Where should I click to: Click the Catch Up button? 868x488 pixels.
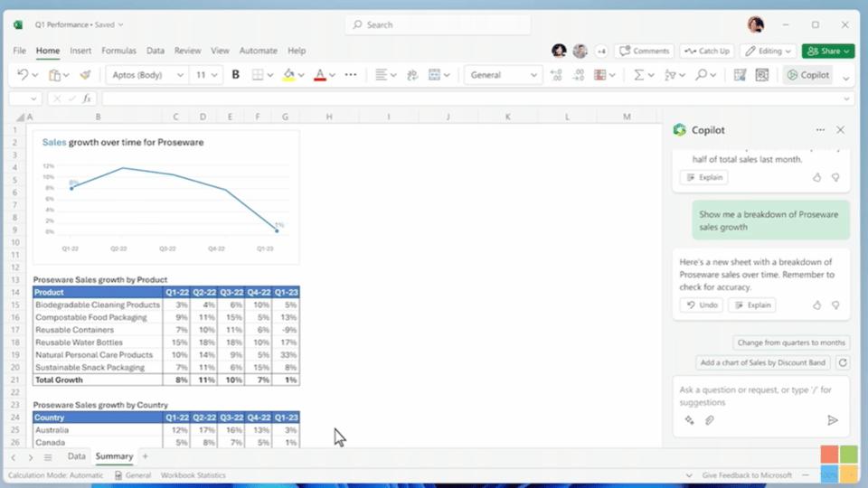(707, 51)
